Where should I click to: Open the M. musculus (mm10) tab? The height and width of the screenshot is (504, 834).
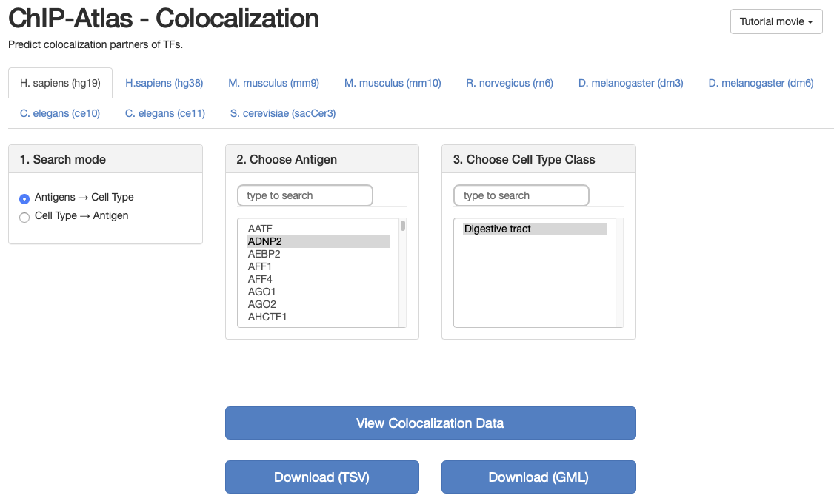click(x=393, y=83)
